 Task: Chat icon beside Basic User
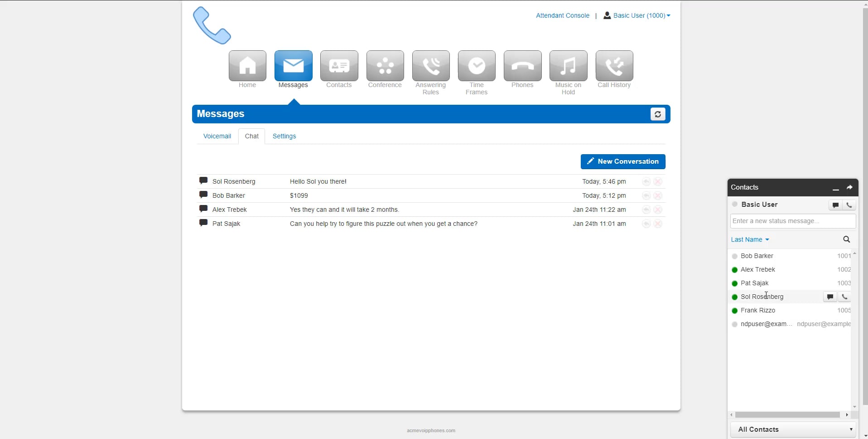[x=836, y=205]
